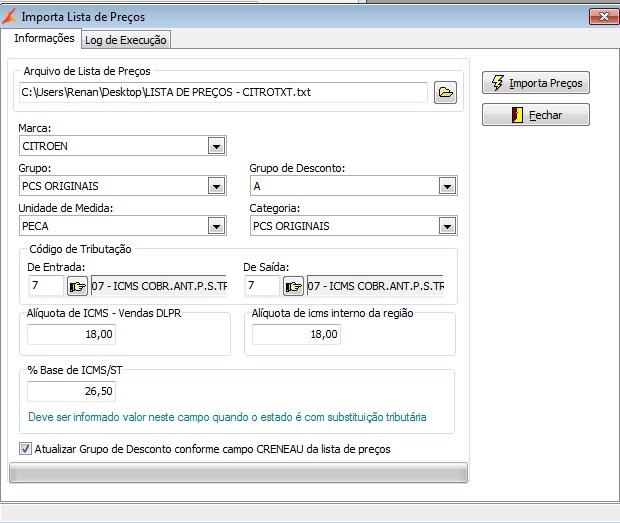Expand the Marca dropdown arrow
Image resolution: width=620 pixels, height=523 pixels.
click(216, 146)
